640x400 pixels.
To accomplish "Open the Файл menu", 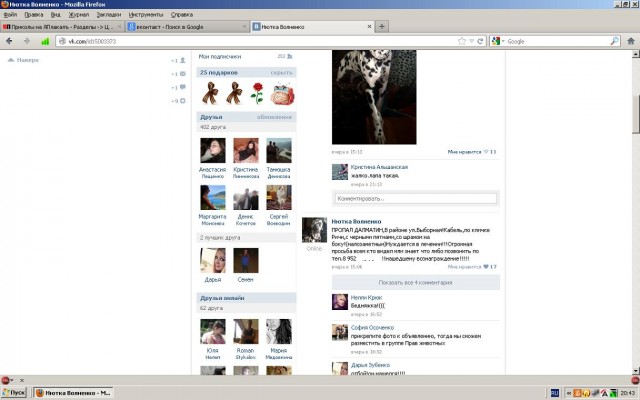I will 10,15.
